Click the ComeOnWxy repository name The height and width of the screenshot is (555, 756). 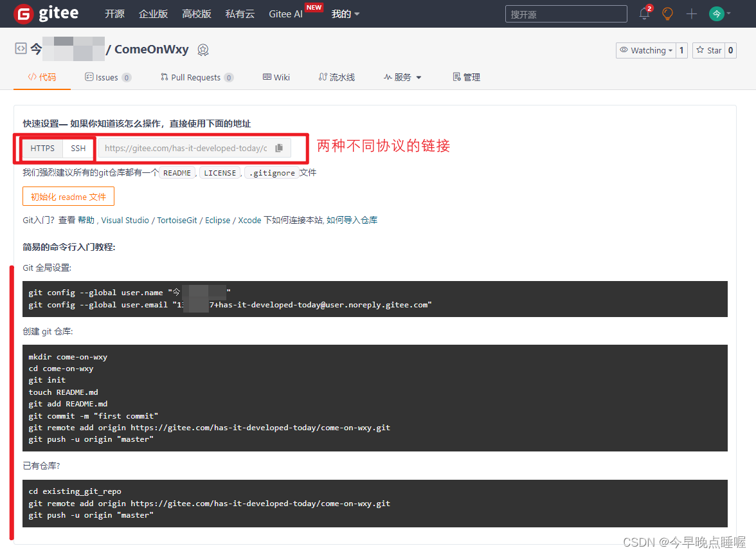152,49
